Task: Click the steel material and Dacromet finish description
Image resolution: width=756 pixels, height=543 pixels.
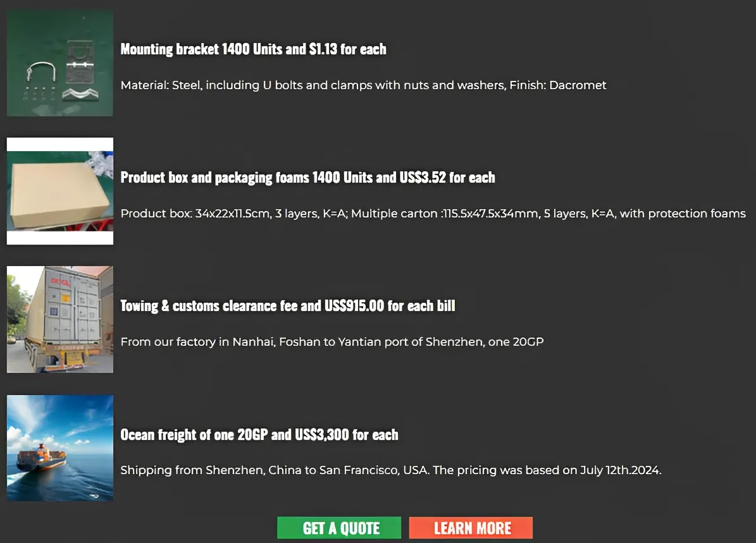Action: [363, 85]
